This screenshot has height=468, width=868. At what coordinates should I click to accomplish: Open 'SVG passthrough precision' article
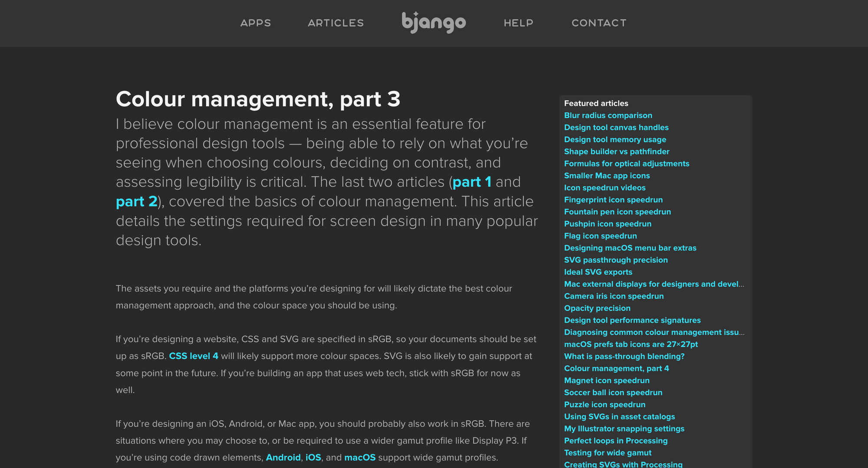pos(616,260)
